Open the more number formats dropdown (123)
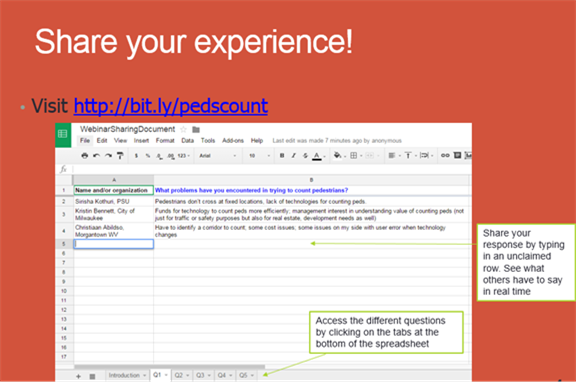 tap(183, 156)
